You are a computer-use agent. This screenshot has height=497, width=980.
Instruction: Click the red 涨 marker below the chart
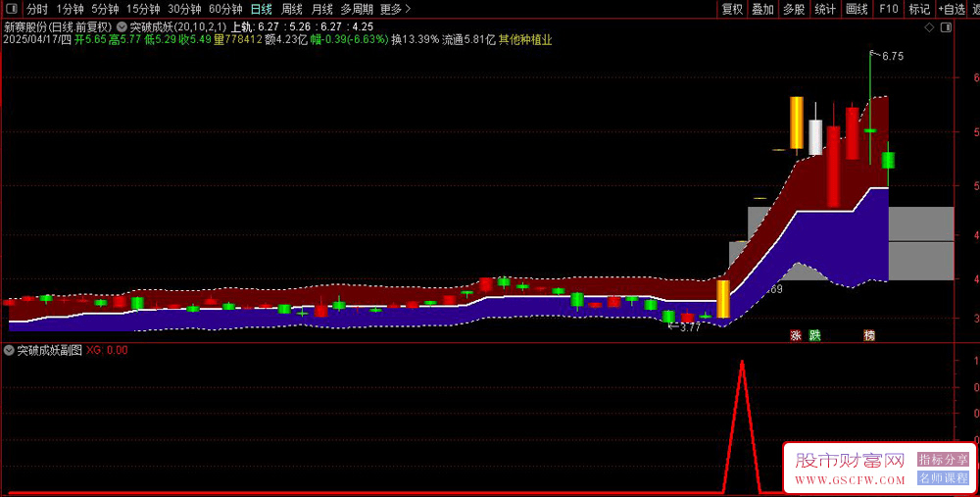(796, 335)
